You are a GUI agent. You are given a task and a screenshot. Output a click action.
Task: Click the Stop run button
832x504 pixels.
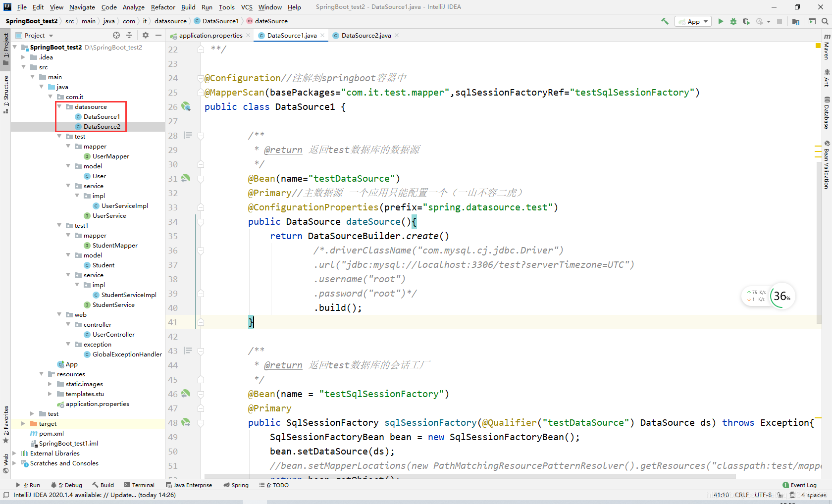pyautogui.click(x=780, y=21)
